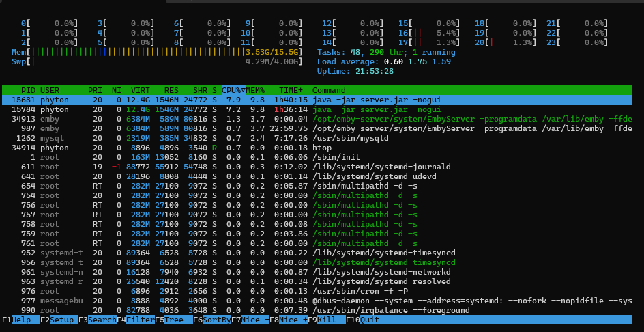Select the systemd-udevd process row
Image resolution: width=644 pixels, height=332 pixels.
pos(317,176)
